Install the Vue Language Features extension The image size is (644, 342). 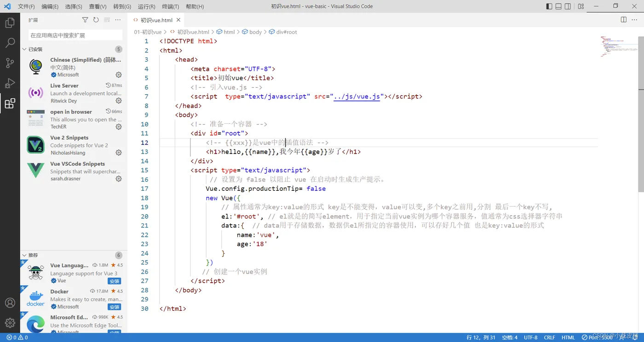pos(115,281)
